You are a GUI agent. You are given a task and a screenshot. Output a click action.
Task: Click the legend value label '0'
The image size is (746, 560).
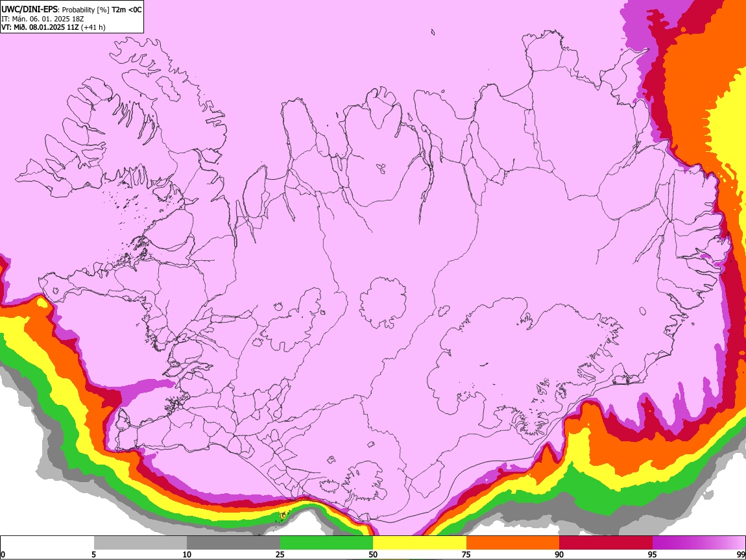3,554
